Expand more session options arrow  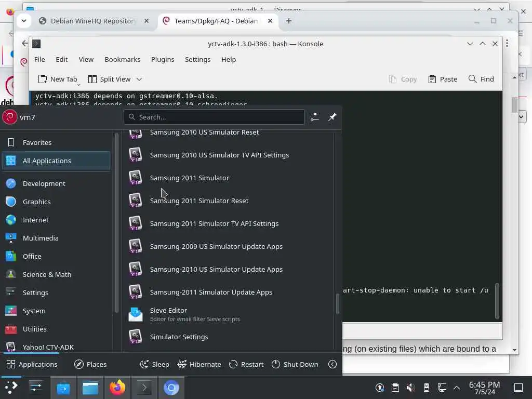[332, 364]
